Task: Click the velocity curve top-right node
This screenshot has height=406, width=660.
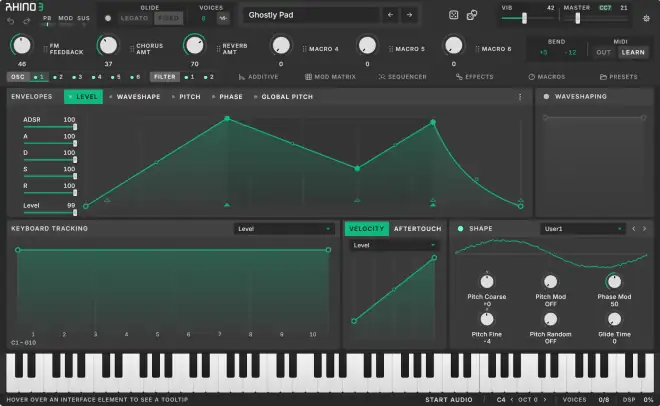Action: tap(434, 257)
